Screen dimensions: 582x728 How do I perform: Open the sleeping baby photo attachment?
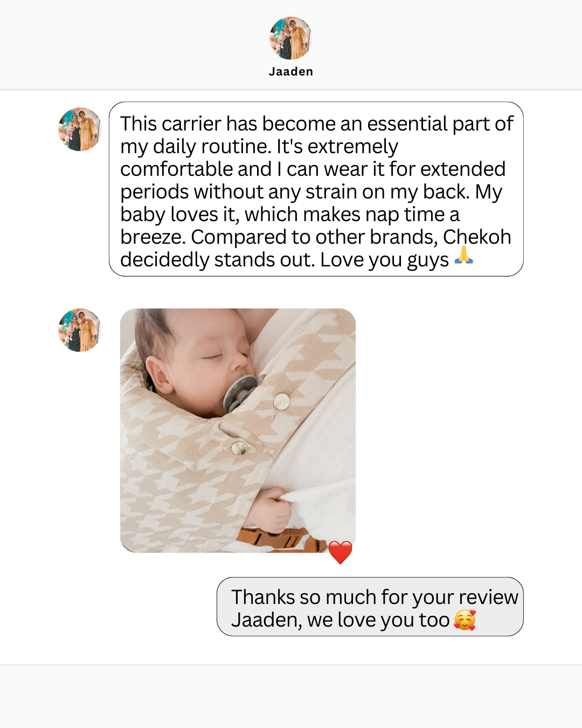click(x=238, y=430)
